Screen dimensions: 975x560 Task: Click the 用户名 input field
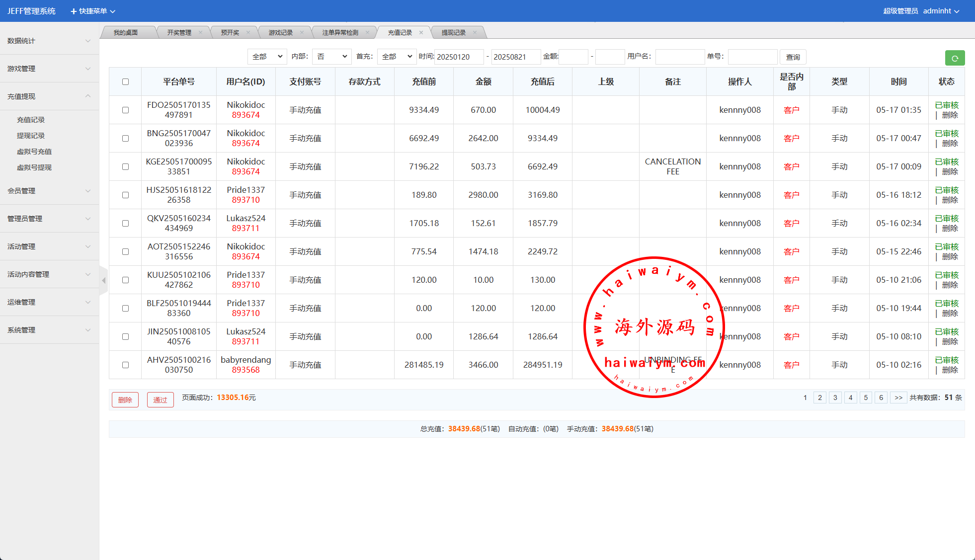tap(679, 57)
